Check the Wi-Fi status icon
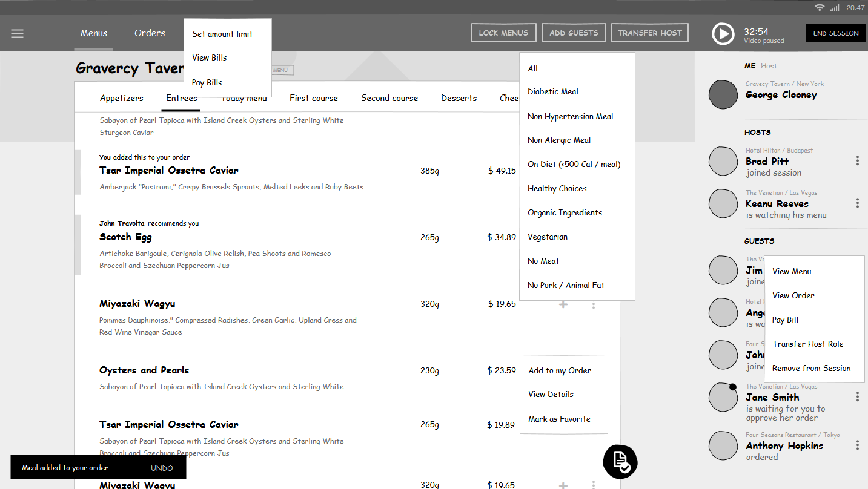868x489 pixels. 820,7
